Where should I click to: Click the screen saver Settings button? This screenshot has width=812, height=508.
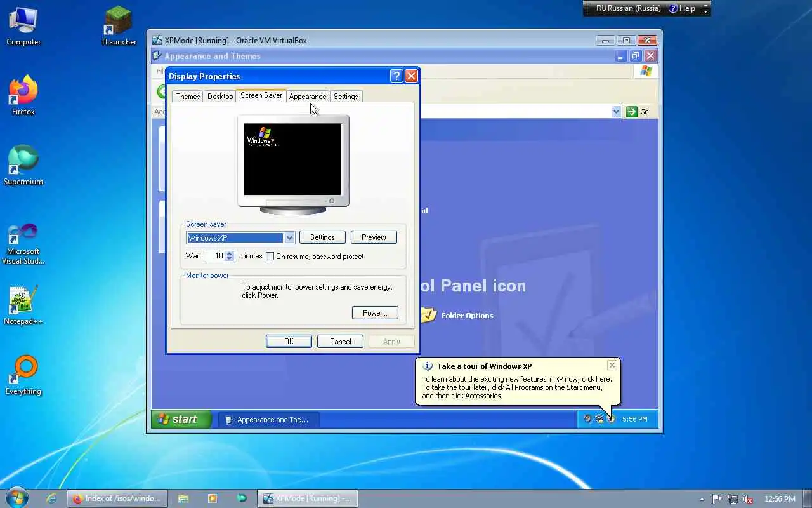322,237
